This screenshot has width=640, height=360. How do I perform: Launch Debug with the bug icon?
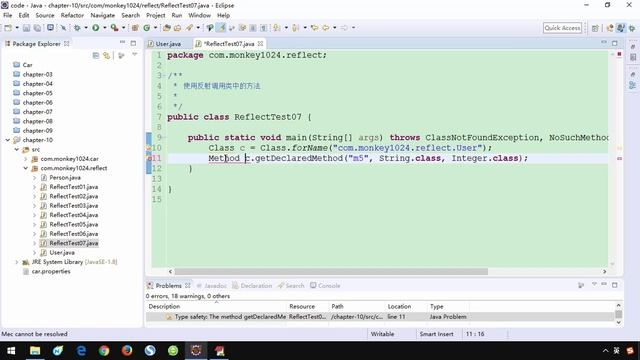(77, 28)
